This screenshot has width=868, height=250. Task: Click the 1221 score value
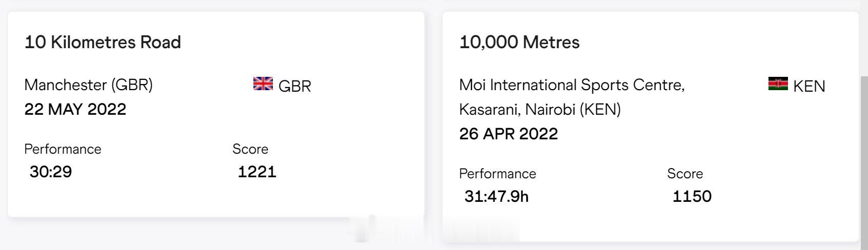coord(257,172)
